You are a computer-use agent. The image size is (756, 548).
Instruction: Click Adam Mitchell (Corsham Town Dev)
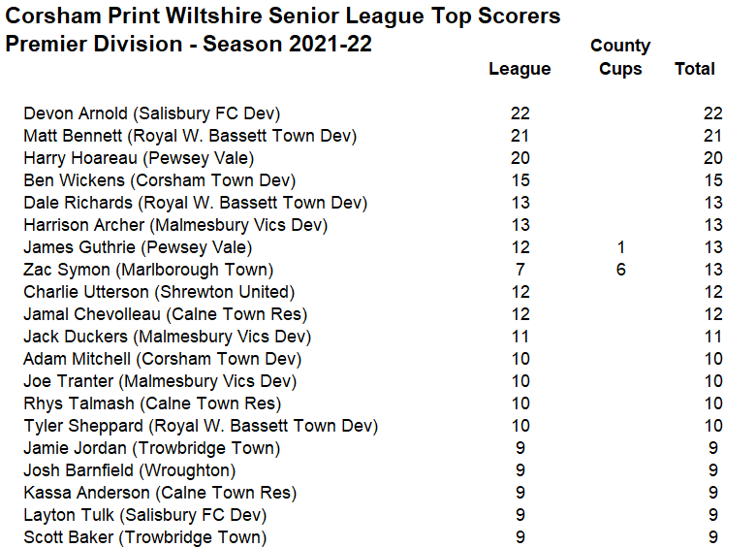click(x=163, y=360)
